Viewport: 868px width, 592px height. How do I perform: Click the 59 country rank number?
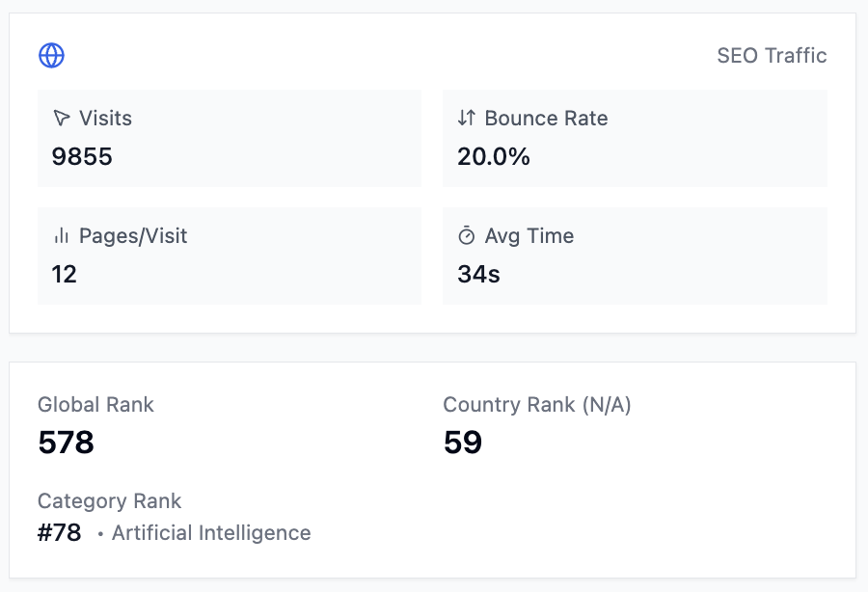(x=463, y=443)
